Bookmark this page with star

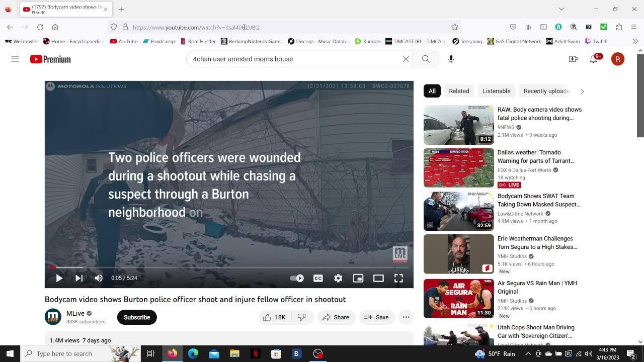(455, 27)
